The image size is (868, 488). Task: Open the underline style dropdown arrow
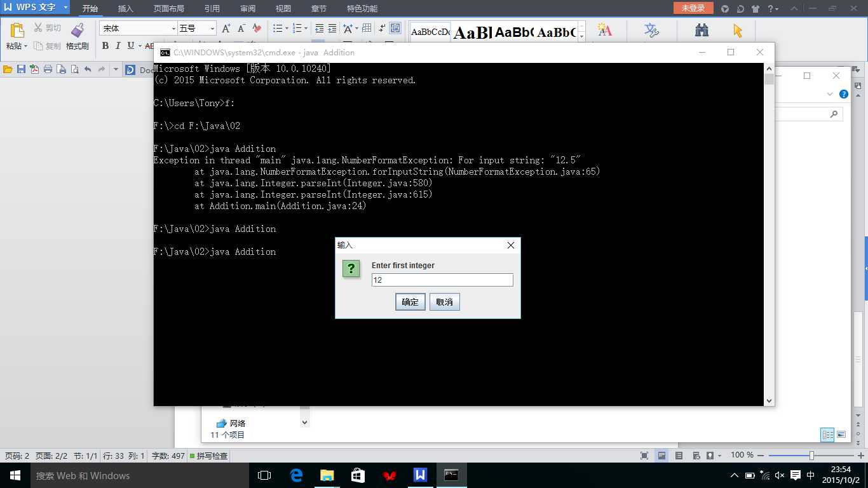(x=139, y=46)
